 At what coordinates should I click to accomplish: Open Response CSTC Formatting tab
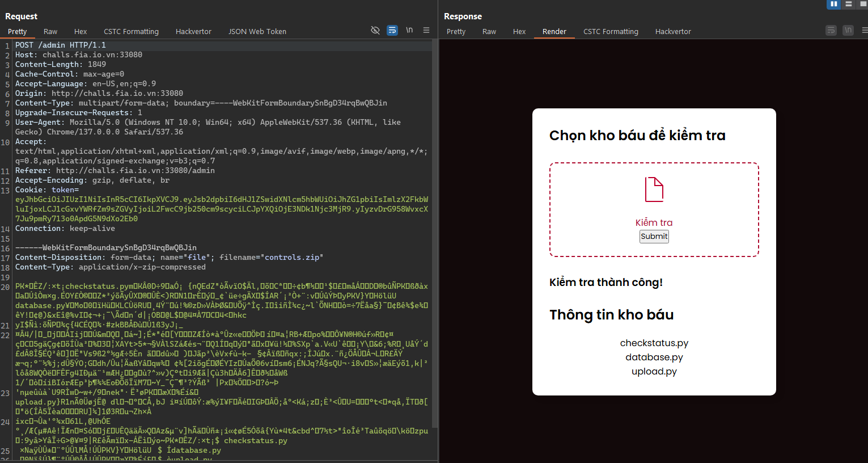click(611, 31)
